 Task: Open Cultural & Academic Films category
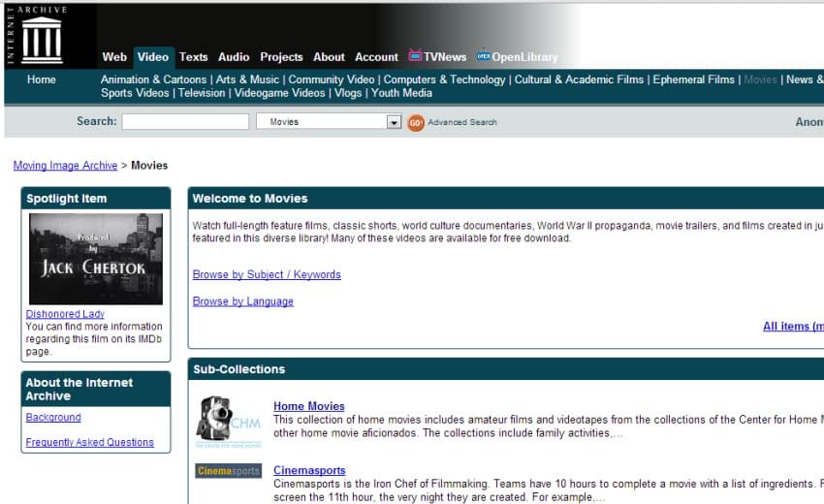[x=579, y=79]
